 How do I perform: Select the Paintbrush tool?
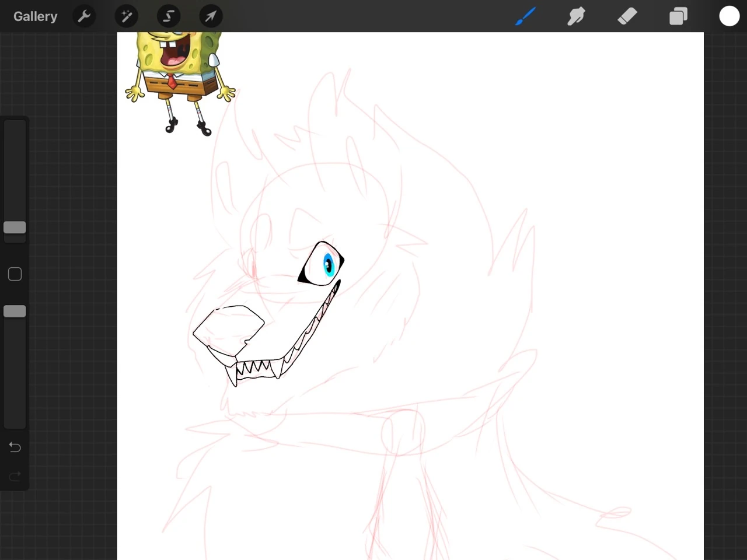click(525, 16)
